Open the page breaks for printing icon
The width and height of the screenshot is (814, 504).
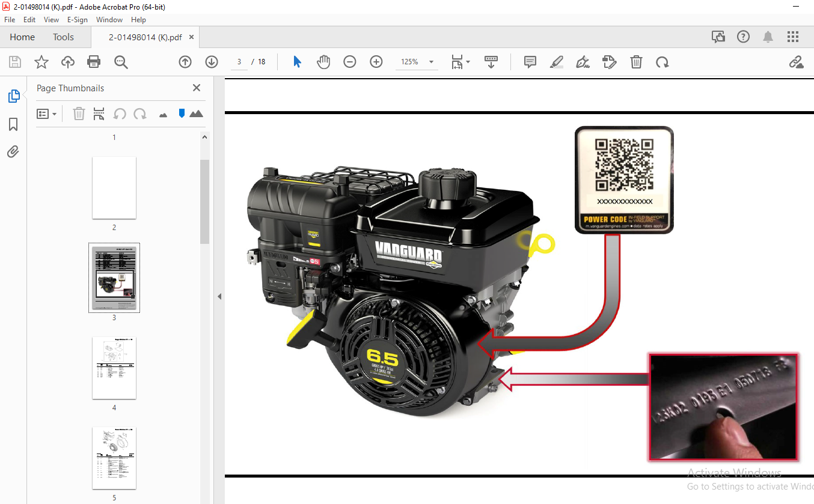(99, 114)
